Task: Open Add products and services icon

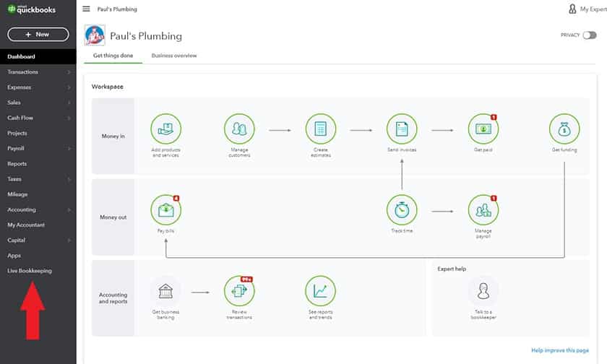Action: (165, 129)
